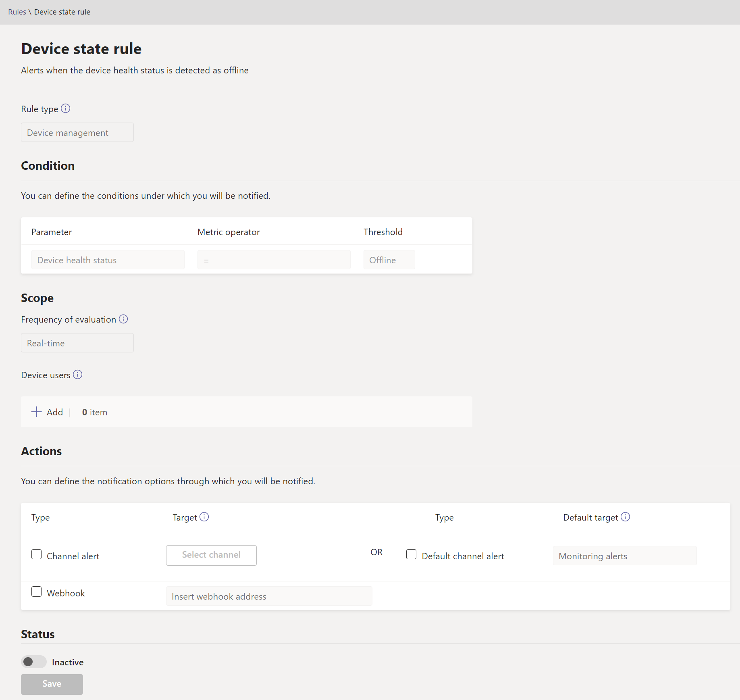Click the Inactive status label
The width and height of the screenshot is (740, 700).
68,662
